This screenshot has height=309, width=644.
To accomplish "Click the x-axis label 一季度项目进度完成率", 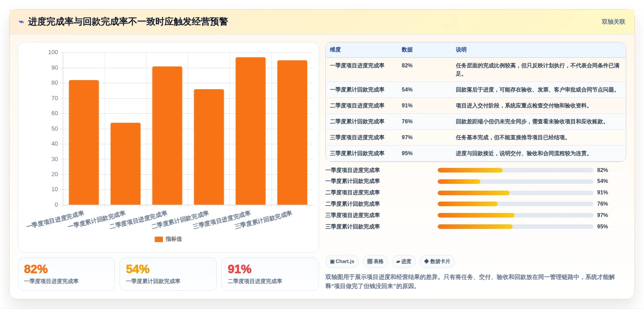I will (x=55, y=220).
